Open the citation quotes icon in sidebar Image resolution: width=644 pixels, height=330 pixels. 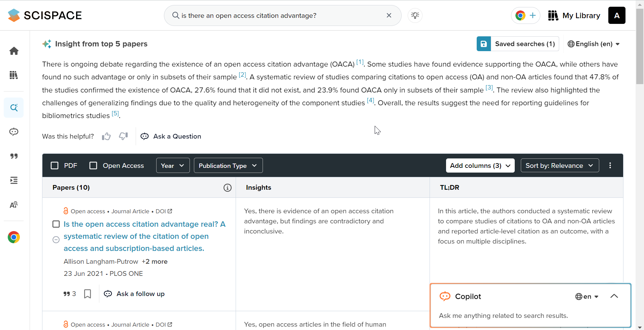tap(14, 156)
